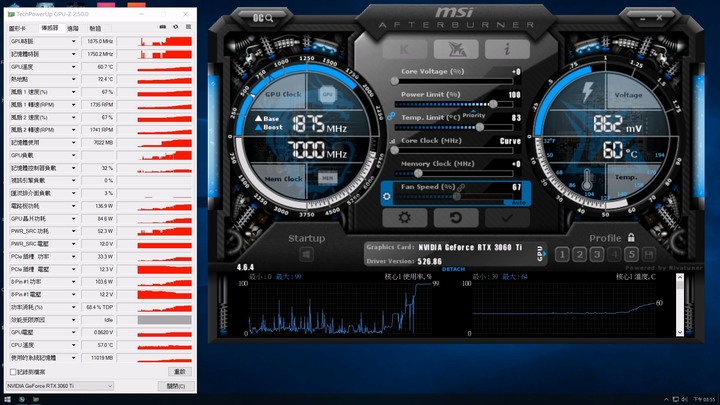
Task: Expand the GPU溫度 sensor dropdown
Action: (x=73, y=67)
